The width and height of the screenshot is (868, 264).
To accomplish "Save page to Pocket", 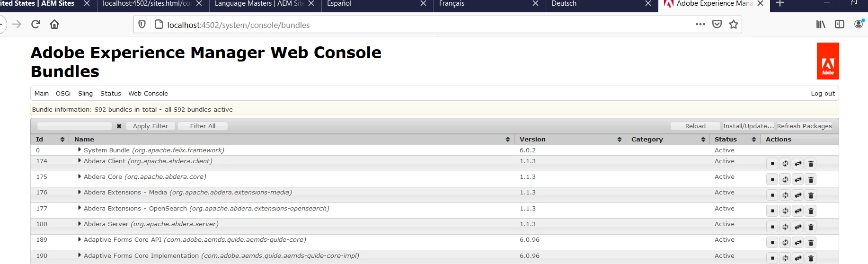I will point(717,24).
